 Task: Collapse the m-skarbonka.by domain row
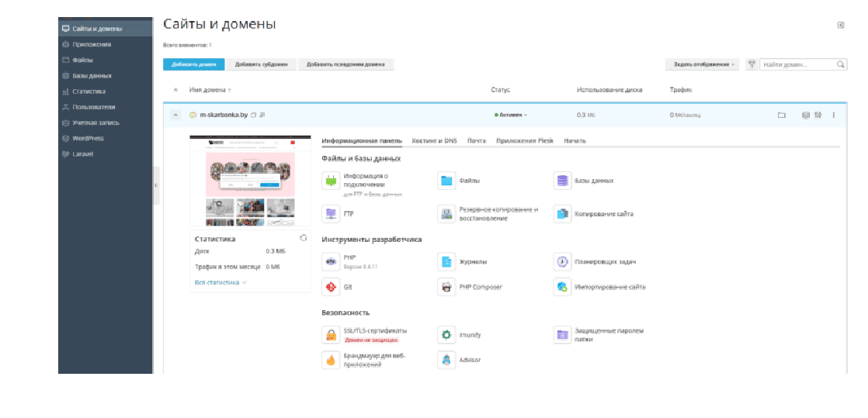point(175,115)
